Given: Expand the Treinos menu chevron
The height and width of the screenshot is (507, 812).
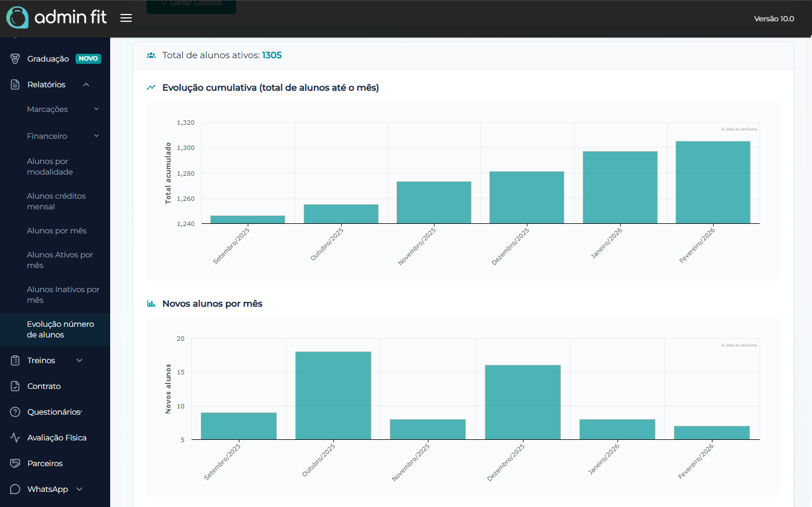Looking at the screenshot, I should tap(79, 360).
